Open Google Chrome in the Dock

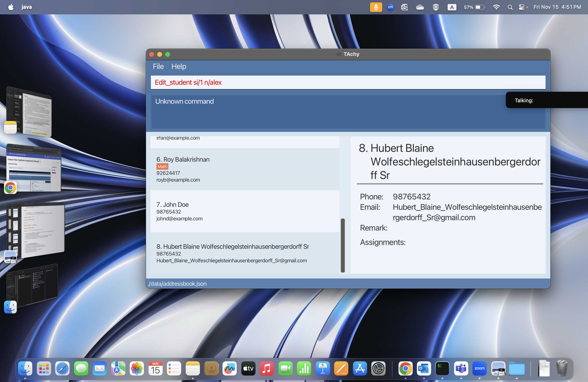pos(405,368)
